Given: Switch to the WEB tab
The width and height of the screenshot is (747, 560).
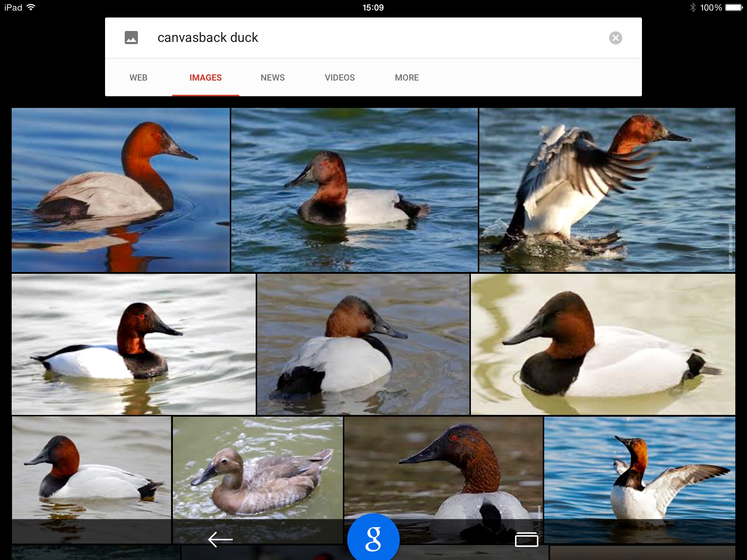Looking at the screenshot, I should (138, 78).
